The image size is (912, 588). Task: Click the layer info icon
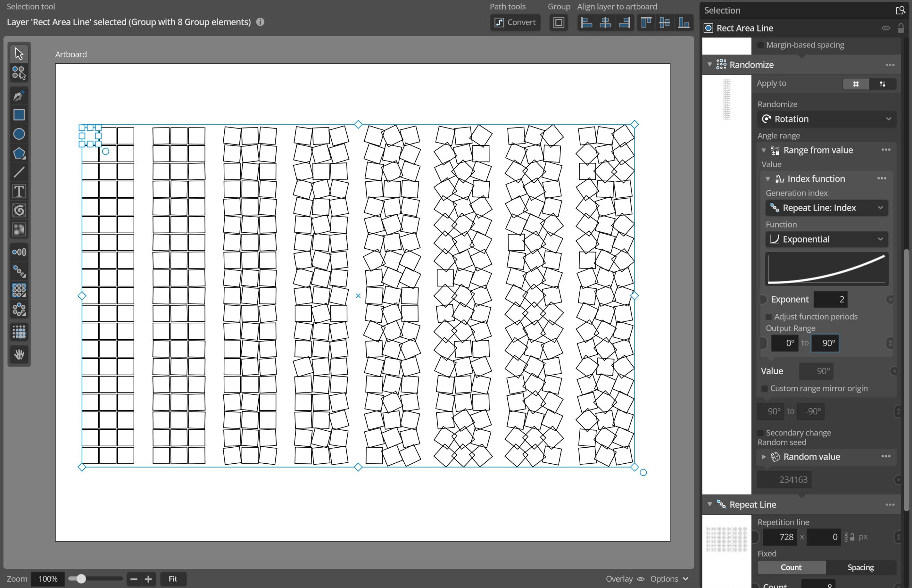click(x=260, y=22)
